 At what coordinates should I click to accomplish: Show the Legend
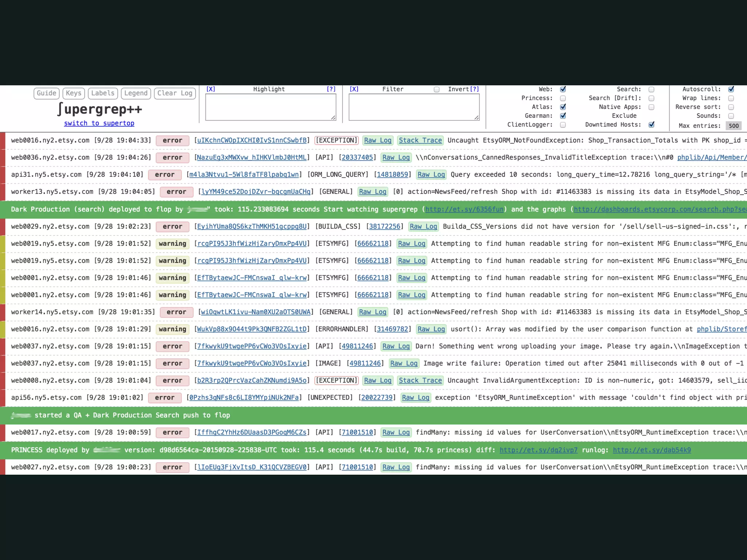tap(136, 93)
